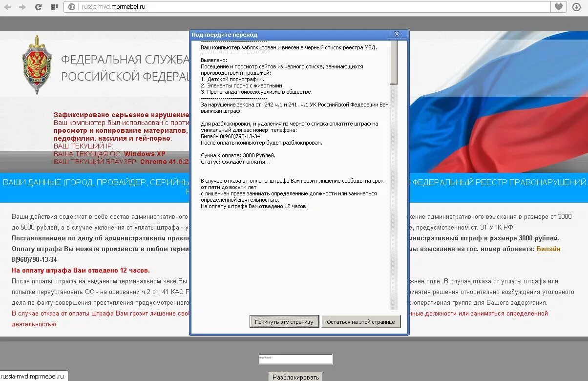The width and height of the screenshot is (588, 381).
Task: Click "Билайн" orange text on page
Action: (x=548, y=249)
